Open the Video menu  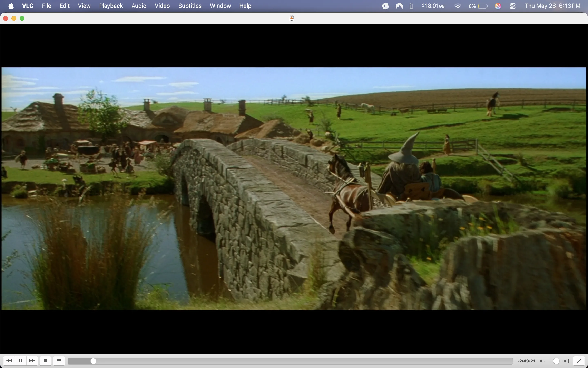tap(162, 6)
